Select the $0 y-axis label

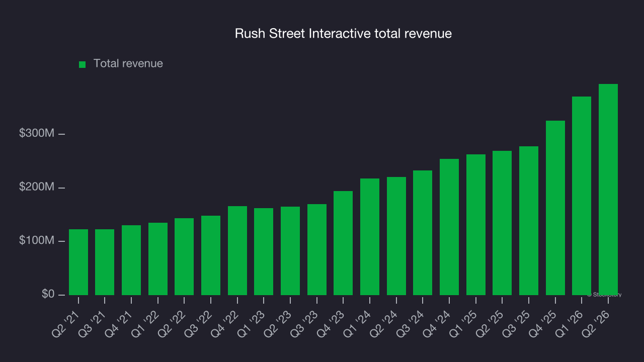click(48, 294)
